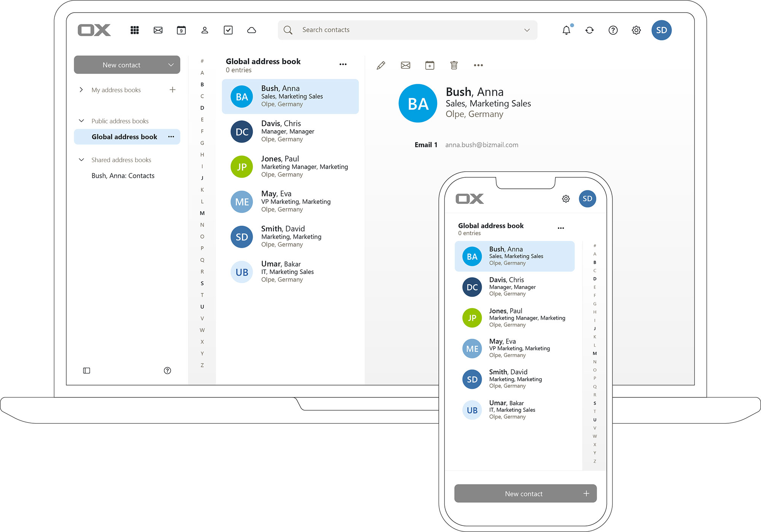Open search options dropdown chevron

click(527, 30)
